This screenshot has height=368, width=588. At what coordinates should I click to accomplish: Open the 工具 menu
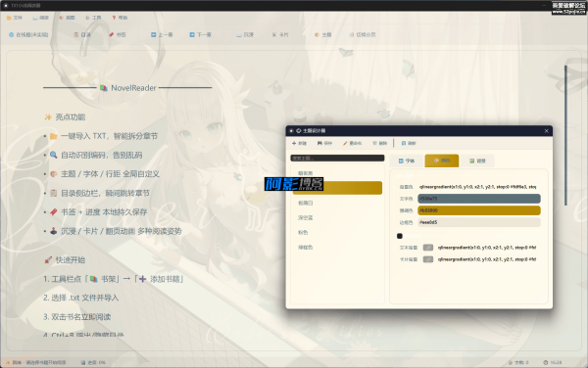pyautogui.click(x=93, y=18)
